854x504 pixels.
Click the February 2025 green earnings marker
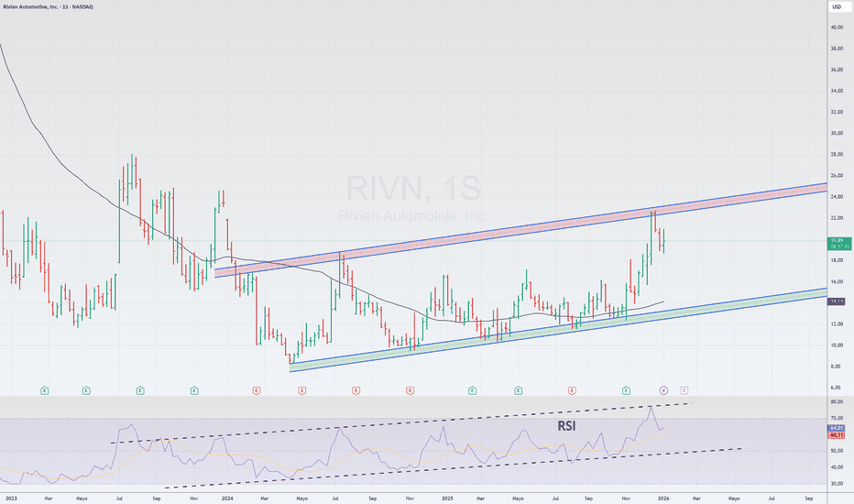472,390
